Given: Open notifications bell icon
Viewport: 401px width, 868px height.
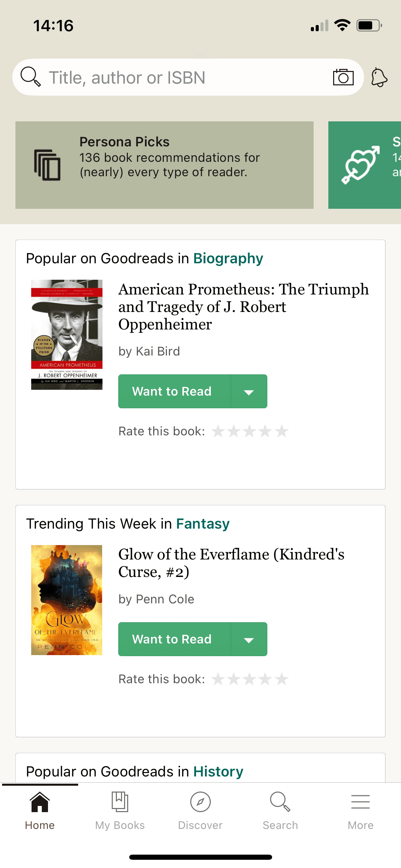Looking at the screenshot, I should tap(379, 77).
